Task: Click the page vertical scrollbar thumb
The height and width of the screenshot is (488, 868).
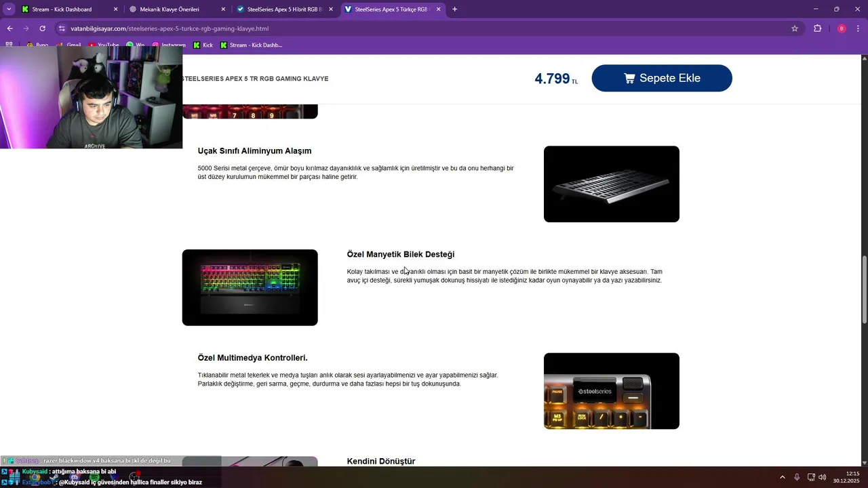Action: pos(864,290)
